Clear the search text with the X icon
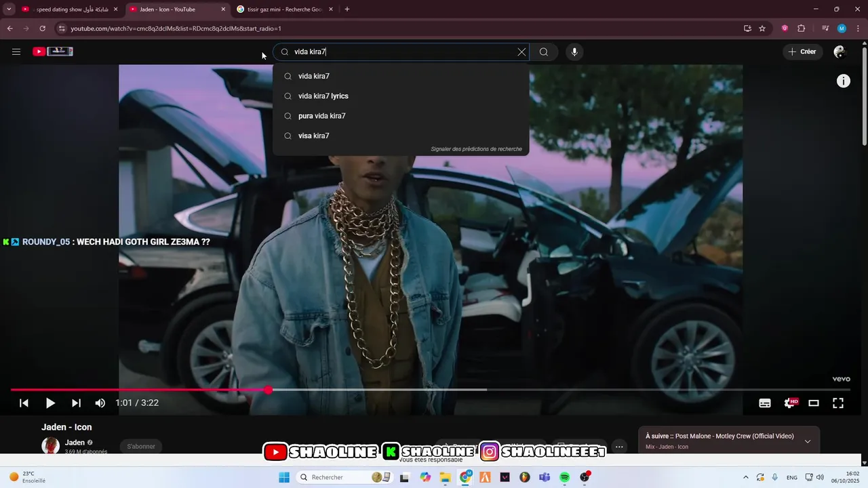The width and height of the screenshot is (868, 488). 521,52
